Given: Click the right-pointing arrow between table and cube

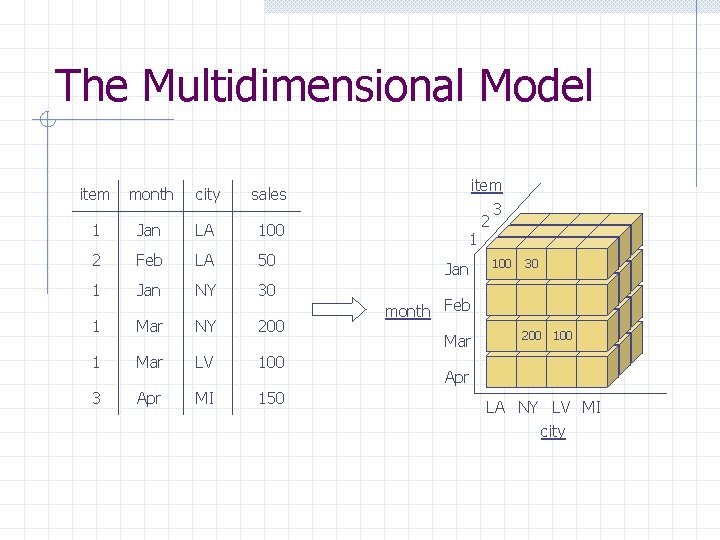Looking at the screenshot, I should pyautogui.click(x=339, y=309).
